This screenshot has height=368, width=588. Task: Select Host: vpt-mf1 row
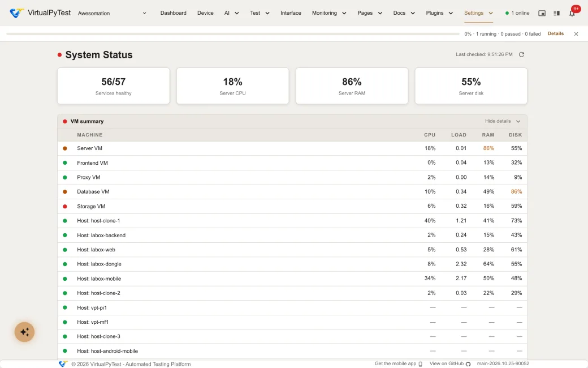(x=292, y=322)
